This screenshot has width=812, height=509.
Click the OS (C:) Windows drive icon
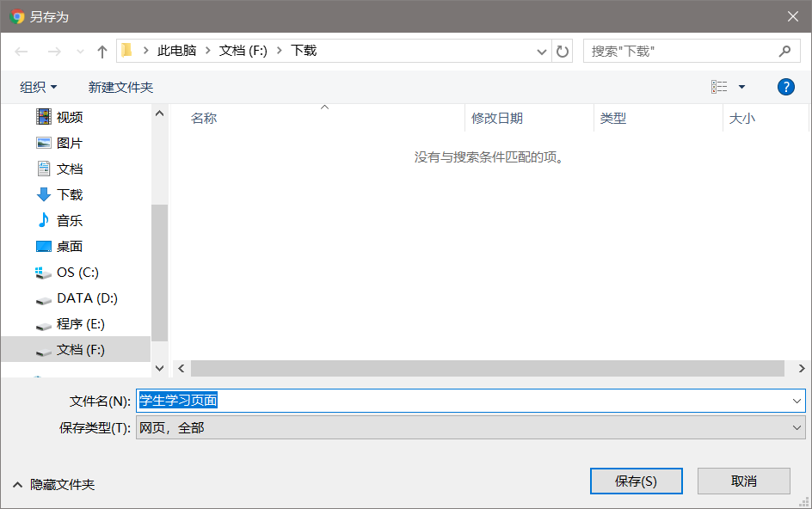[42, 273]
